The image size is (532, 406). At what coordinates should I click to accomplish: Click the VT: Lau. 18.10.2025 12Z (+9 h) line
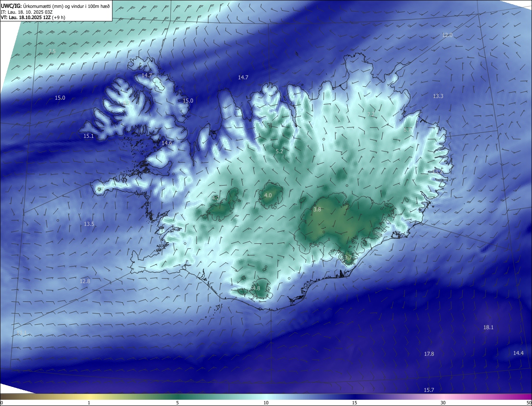[33, 17]
